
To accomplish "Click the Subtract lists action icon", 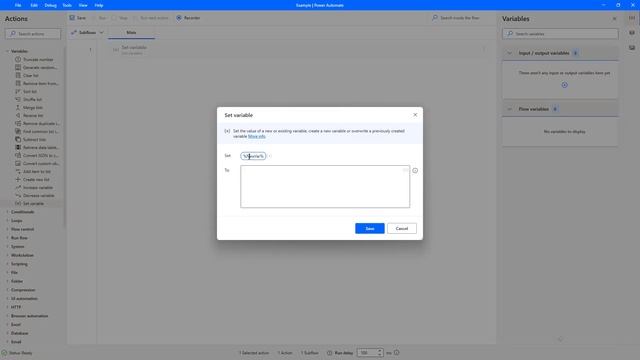I will (x=18, y=139).
